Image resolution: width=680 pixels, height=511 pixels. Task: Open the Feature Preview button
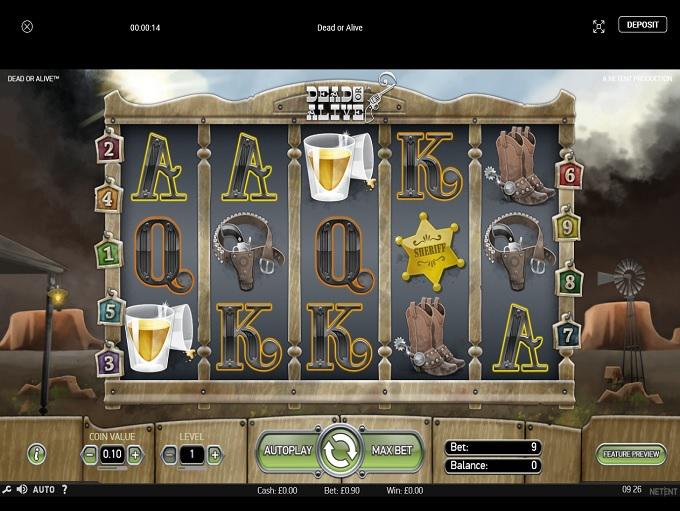(631, 454)
